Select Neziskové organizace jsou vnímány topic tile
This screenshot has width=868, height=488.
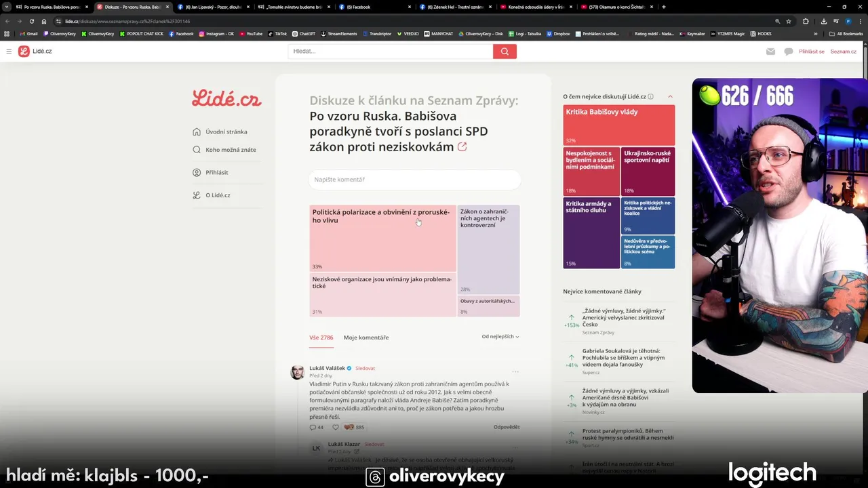tap(383, 295)
